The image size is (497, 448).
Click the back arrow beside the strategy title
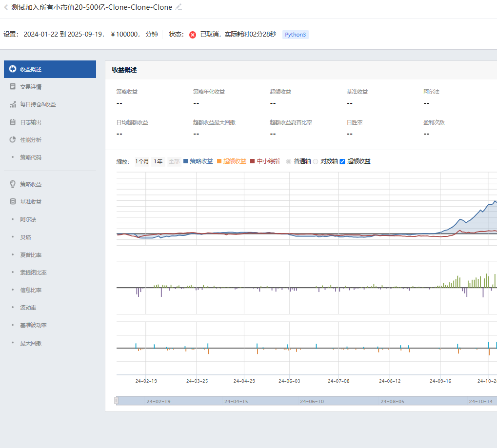pos(6,7)
